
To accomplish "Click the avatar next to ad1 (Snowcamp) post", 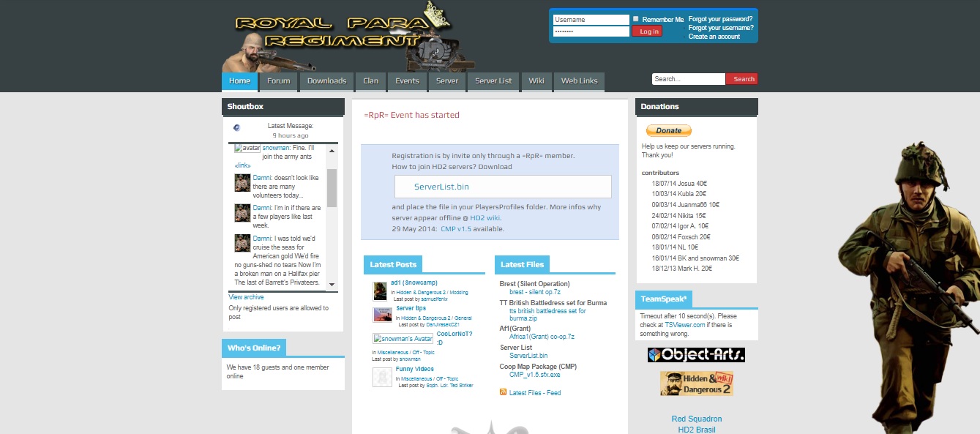I will [380, 291].
